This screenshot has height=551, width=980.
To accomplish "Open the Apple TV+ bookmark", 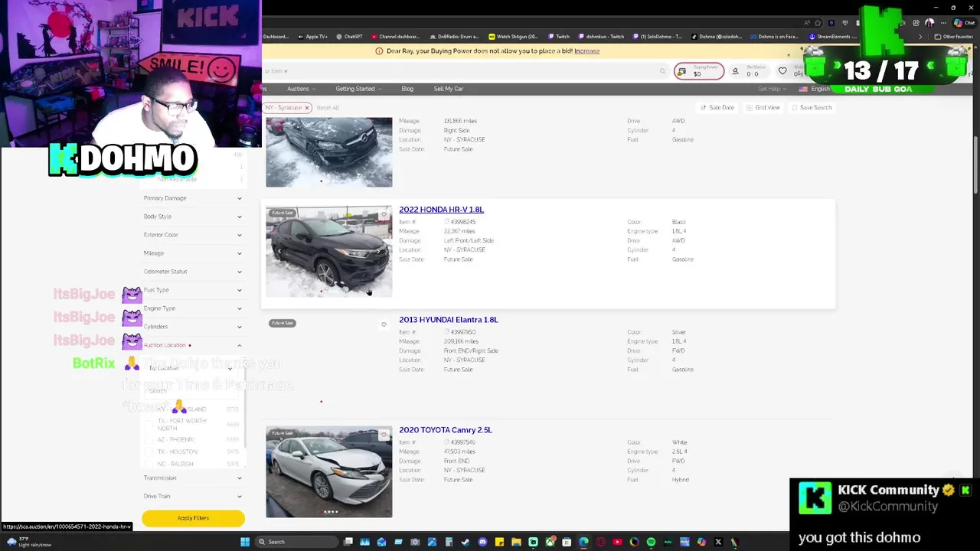I will point(312,37).
